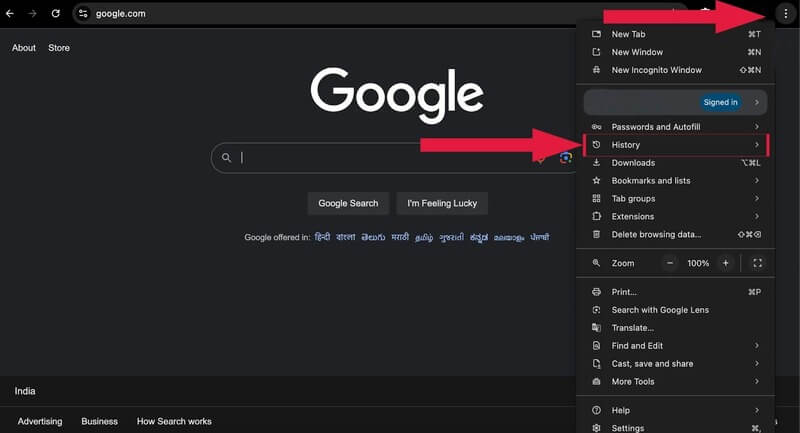Click the key icon for passwords
Screen dimensions: 800x433
(596, 126)
